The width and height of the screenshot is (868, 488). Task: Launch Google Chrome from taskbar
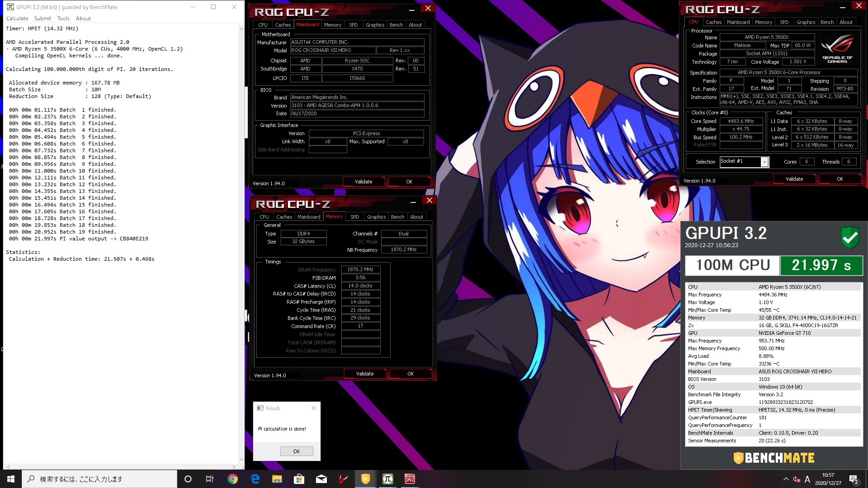click(233, 479)
